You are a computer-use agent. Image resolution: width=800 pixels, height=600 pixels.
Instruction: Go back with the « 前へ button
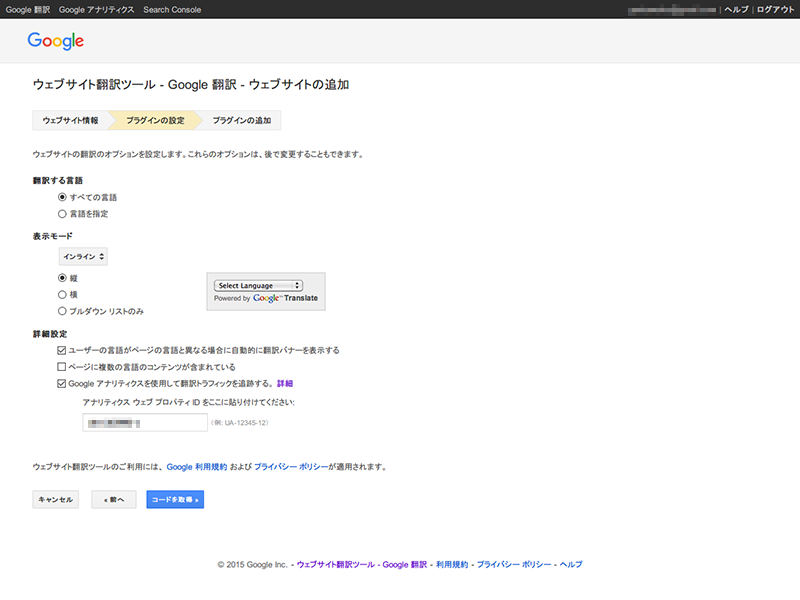114,499
